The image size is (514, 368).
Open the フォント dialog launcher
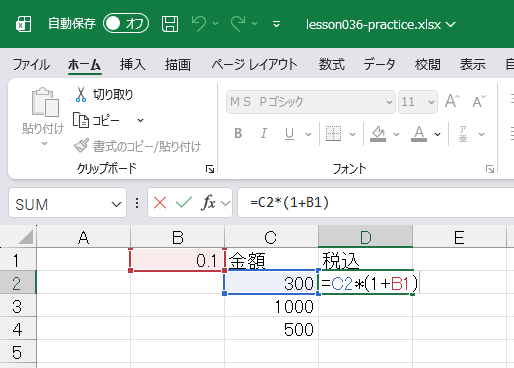(x=490, y=169)
